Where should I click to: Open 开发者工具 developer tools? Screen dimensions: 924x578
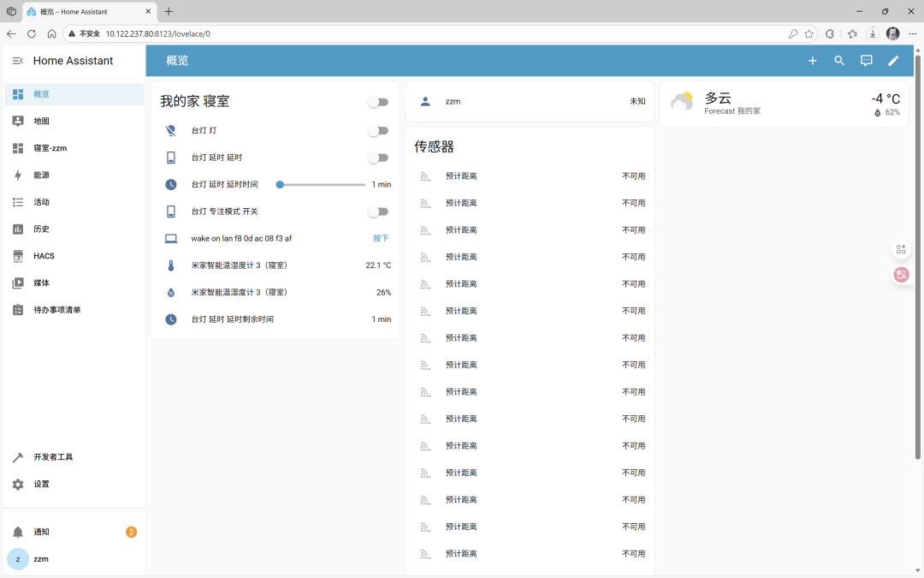tap(74, 457)
